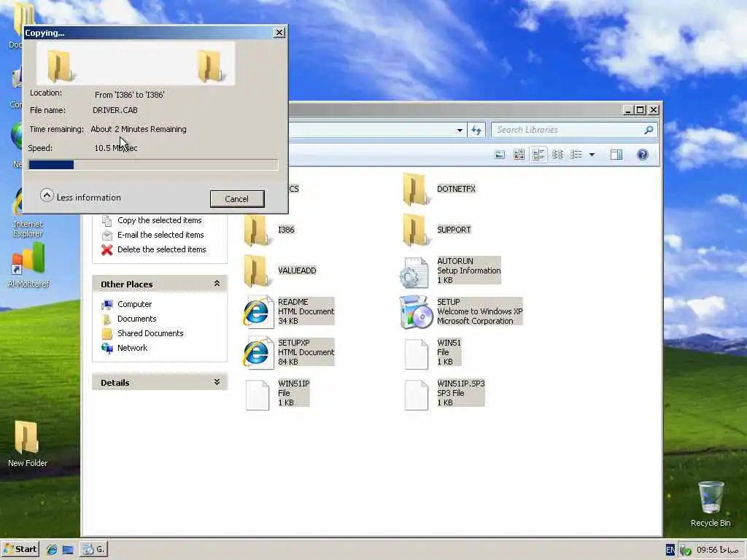Select the SETUPXP HTML document icon
Viewport: 747px width, 560px height.
coord(258,353)
